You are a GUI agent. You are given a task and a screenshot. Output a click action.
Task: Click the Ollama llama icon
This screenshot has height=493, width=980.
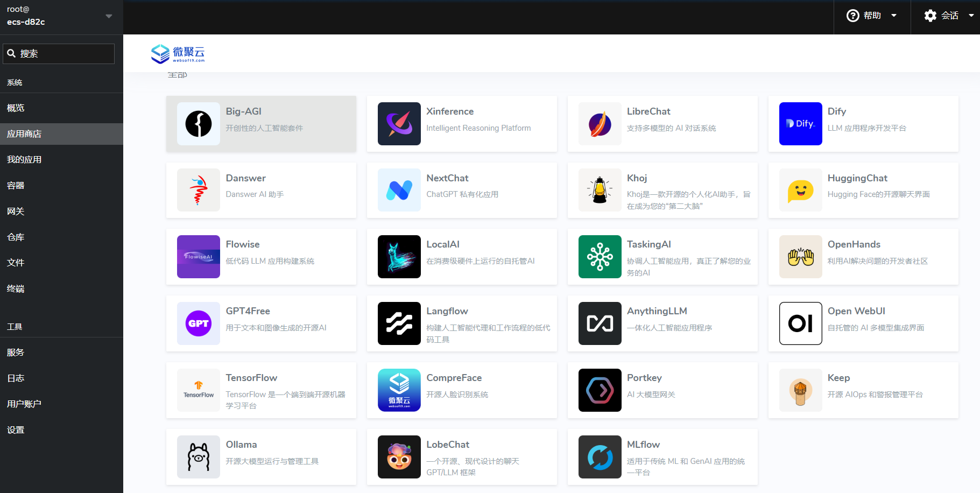(x=199, y=457)
